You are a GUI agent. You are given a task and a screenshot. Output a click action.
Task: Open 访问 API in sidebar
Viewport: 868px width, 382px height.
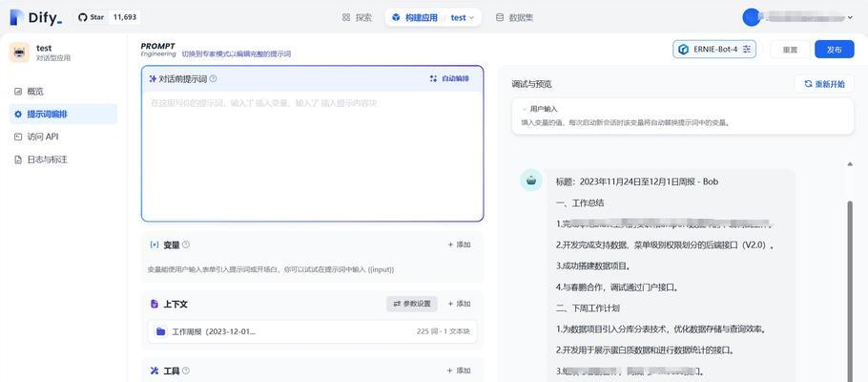point(63,137)
